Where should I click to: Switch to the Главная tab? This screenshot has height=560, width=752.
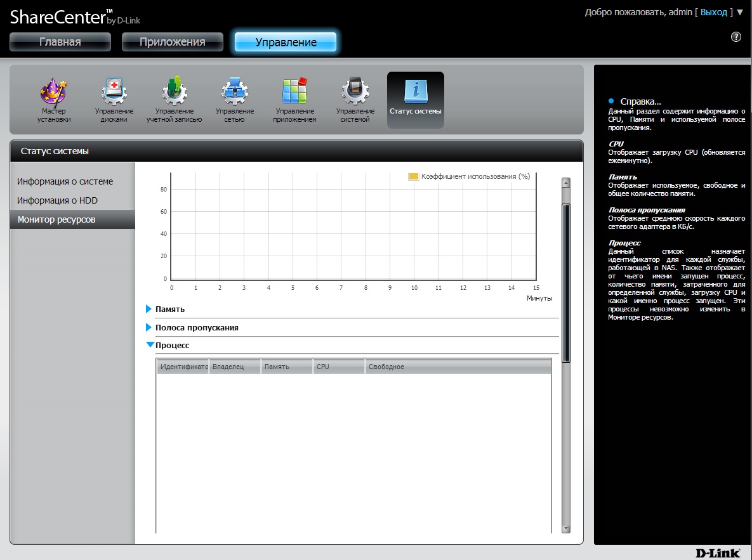point(60,42)
